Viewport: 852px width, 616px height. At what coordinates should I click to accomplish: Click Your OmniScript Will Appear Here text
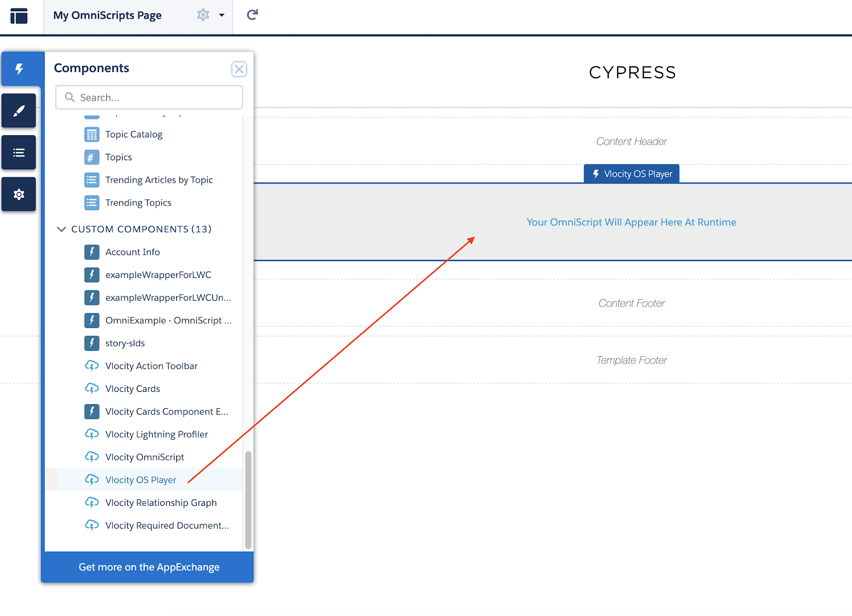click(x=632, y=223)
